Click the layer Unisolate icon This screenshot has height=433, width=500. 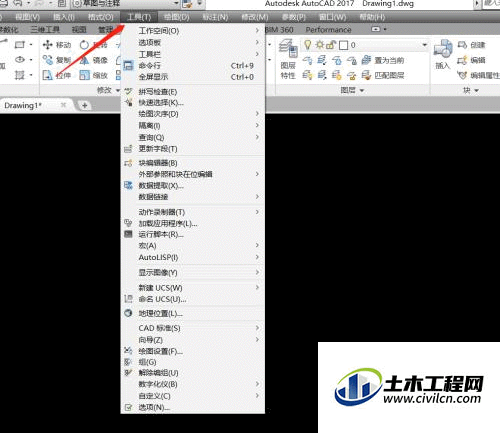click(x=322, y=75)
